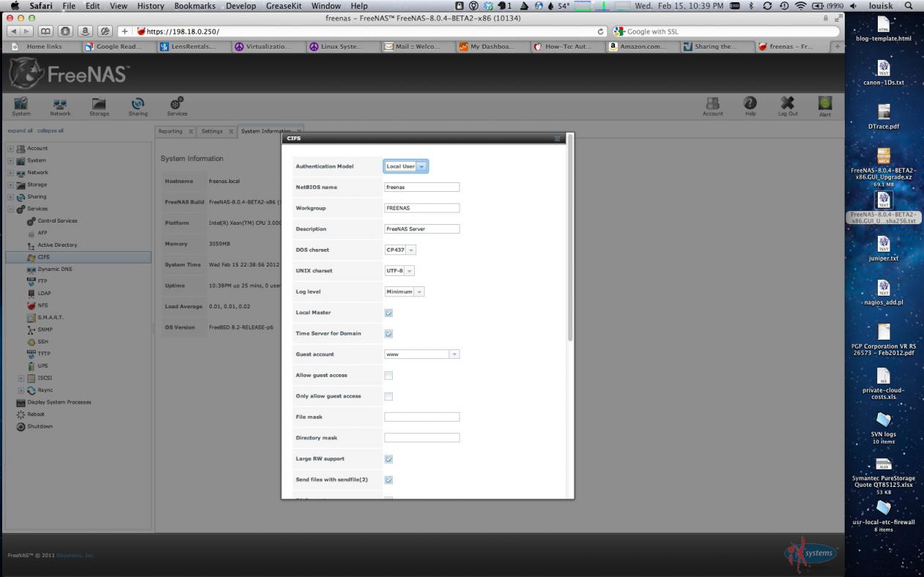Open the Sharing toolbar icon
This screenshot has height=577, width=924.
pos(138,106)
